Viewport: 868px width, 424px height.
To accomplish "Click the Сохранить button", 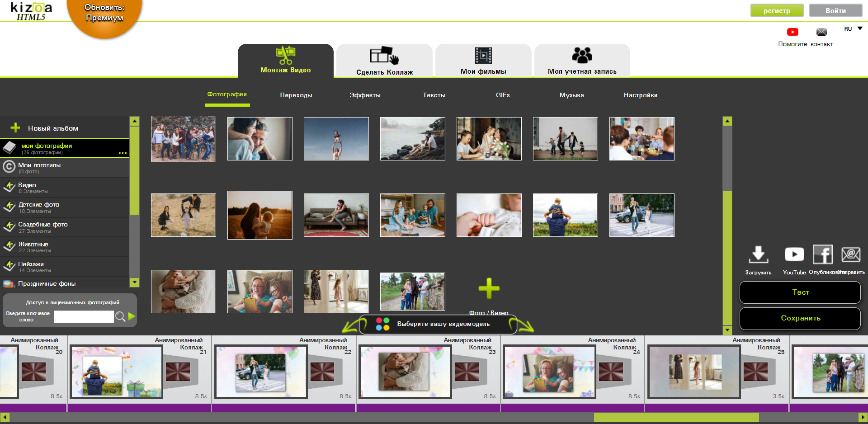I will (x=800, y=318).
